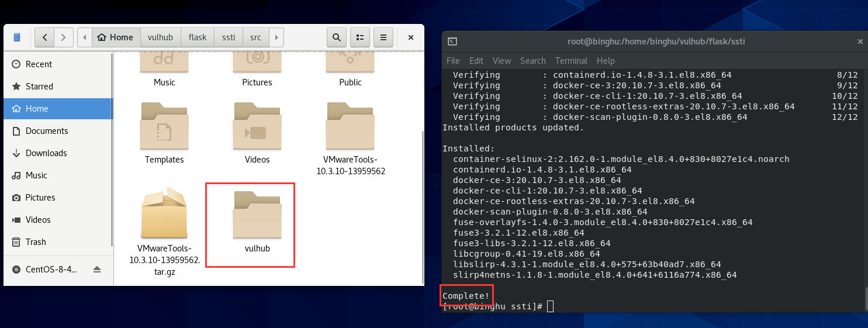Screen dimensions: 868x328
Task: Open the terminal window icon menu
Action: click(452, 42)
